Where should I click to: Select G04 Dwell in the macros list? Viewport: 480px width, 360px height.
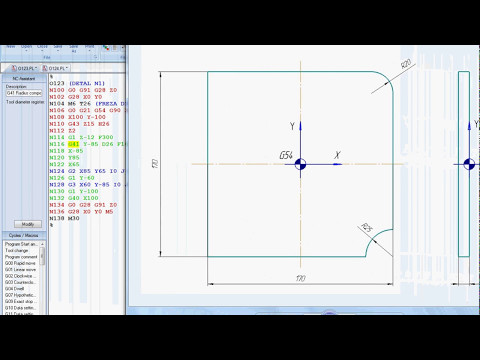(14, 288)
